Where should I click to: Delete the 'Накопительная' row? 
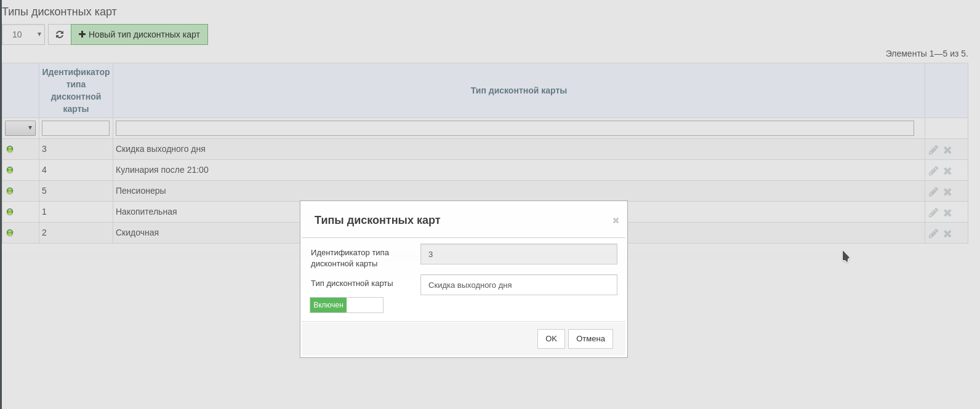point(947,213)
